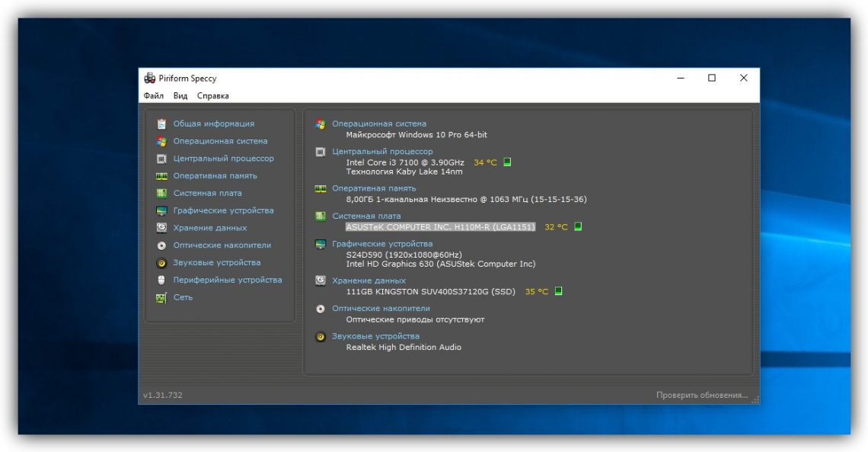
Task: Open the Справка menu
Action: (212, 96)
